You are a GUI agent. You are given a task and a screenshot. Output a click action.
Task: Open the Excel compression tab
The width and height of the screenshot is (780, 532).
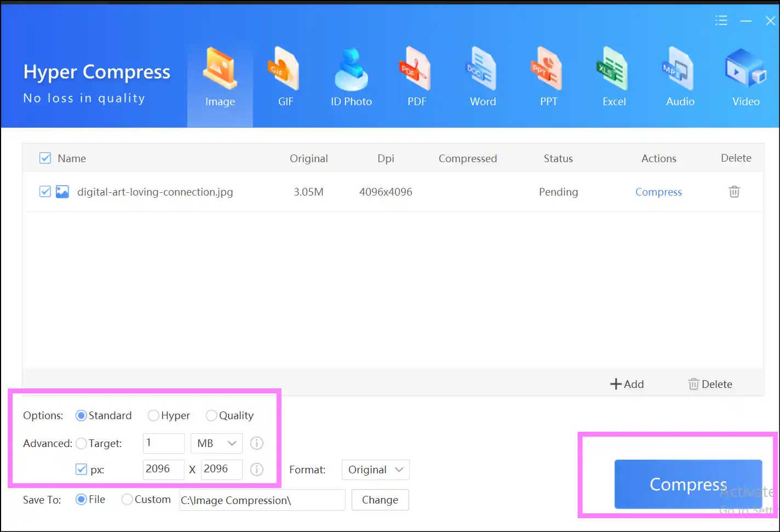coord(614,78)
